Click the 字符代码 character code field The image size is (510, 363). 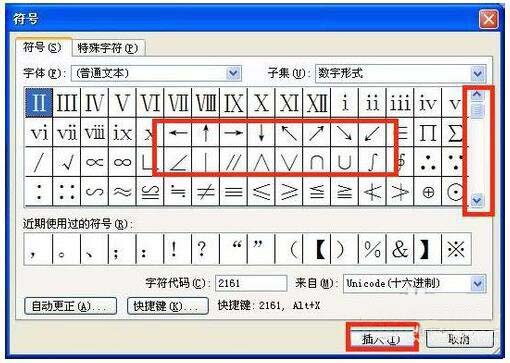click(251, 283)
